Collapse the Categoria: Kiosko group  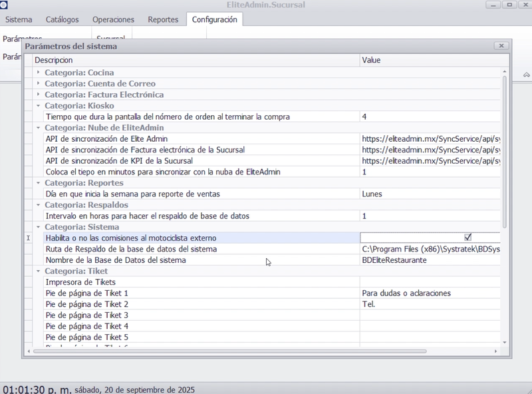39,106
